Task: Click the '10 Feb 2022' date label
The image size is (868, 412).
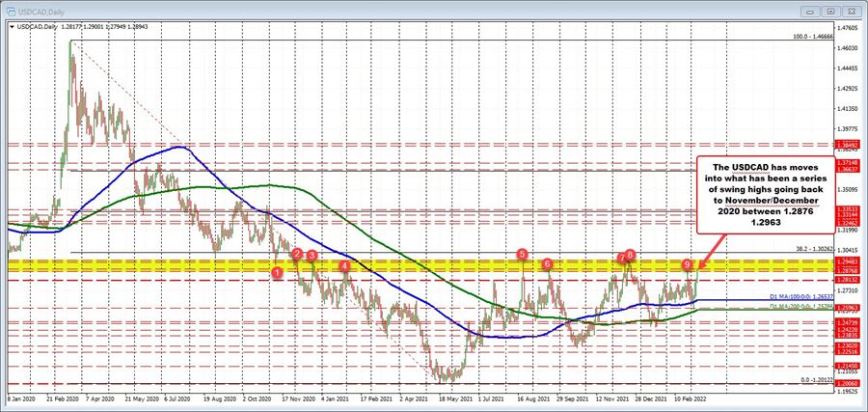Action: pyautogui.click(x=692, y=398)
